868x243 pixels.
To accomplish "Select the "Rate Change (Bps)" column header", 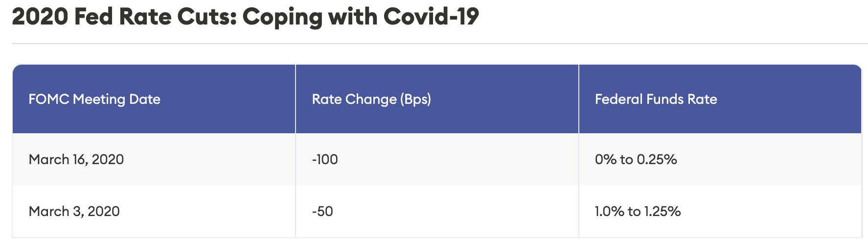I will [x=371, y=99].
